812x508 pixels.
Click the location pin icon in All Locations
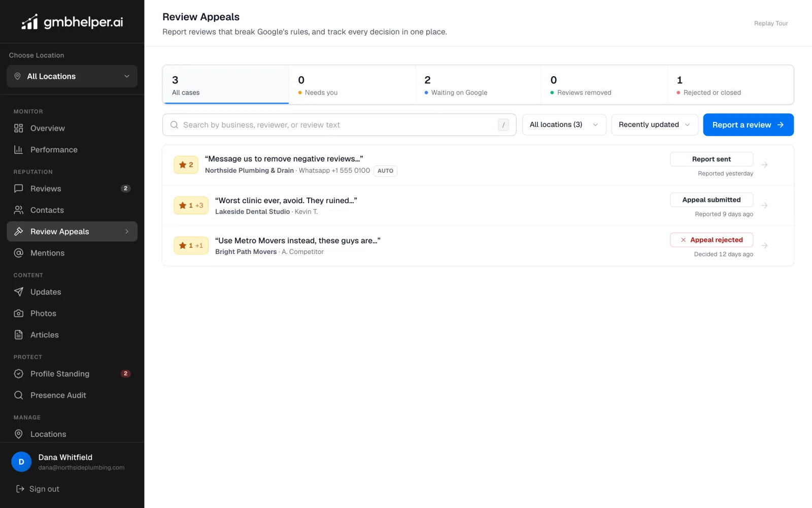pyautogui.click(x=17, y=76)
